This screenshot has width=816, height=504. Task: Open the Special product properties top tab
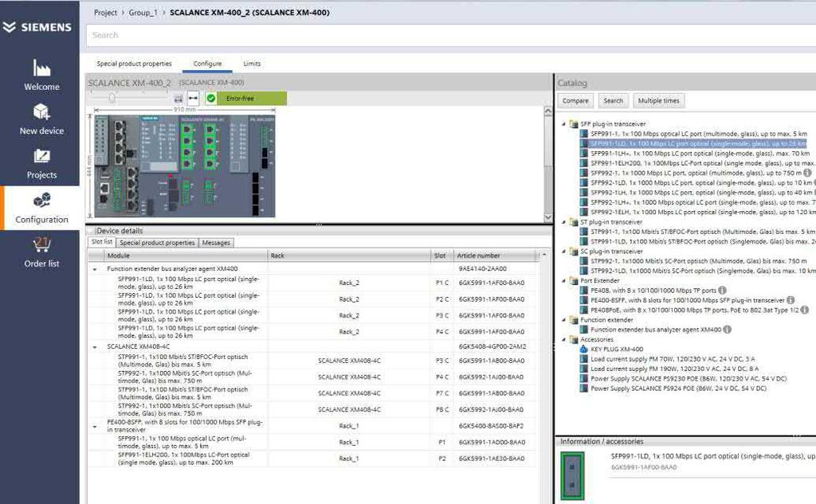[x=134, y=64]
